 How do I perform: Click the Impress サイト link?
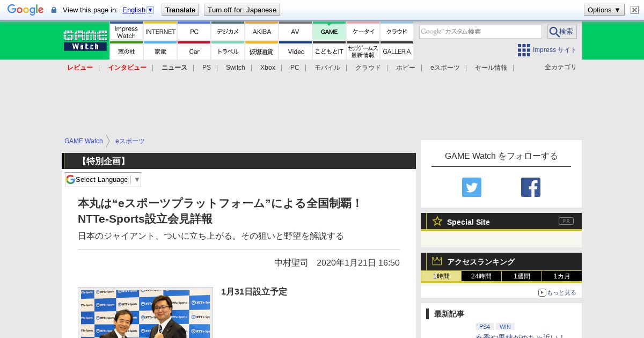click(554, 50)
